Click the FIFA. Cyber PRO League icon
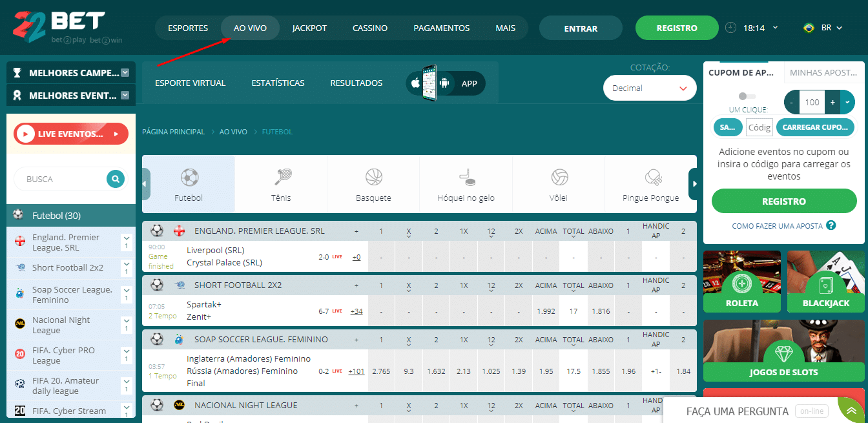Screen dimensions: 868x423 [19, 355]
